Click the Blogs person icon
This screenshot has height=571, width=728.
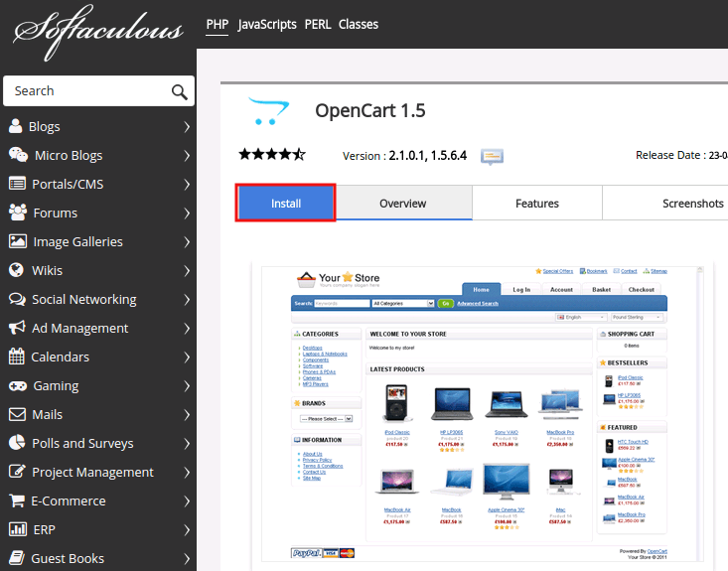coord(15,126)
